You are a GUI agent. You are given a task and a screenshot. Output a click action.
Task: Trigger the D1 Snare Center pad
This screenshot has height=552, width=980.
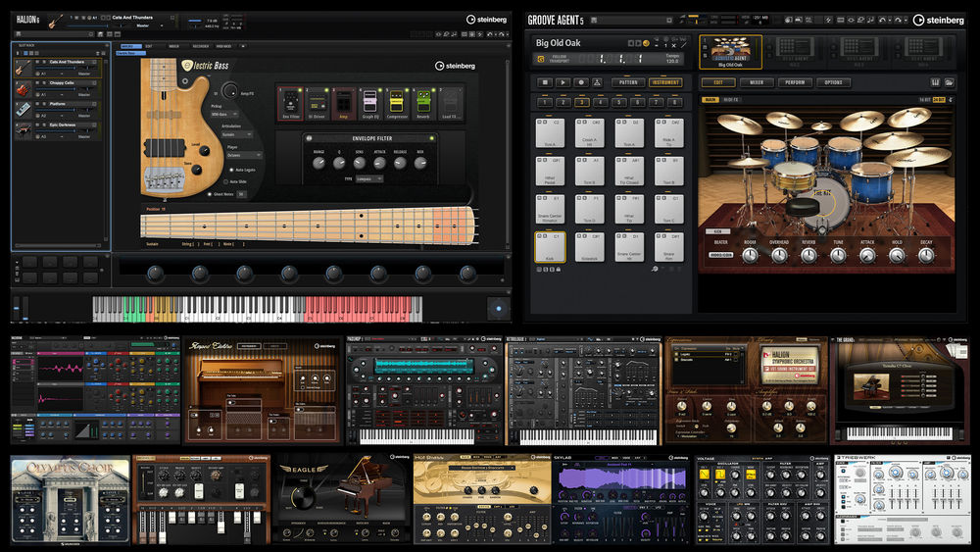629,247
